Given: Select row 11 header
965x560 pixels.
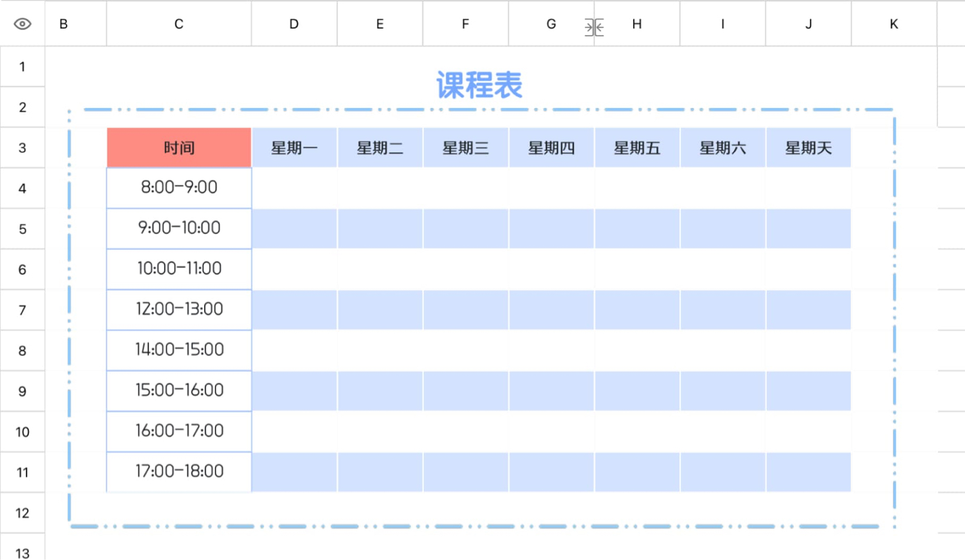Looking at the screenshot, I should point(22,472).
